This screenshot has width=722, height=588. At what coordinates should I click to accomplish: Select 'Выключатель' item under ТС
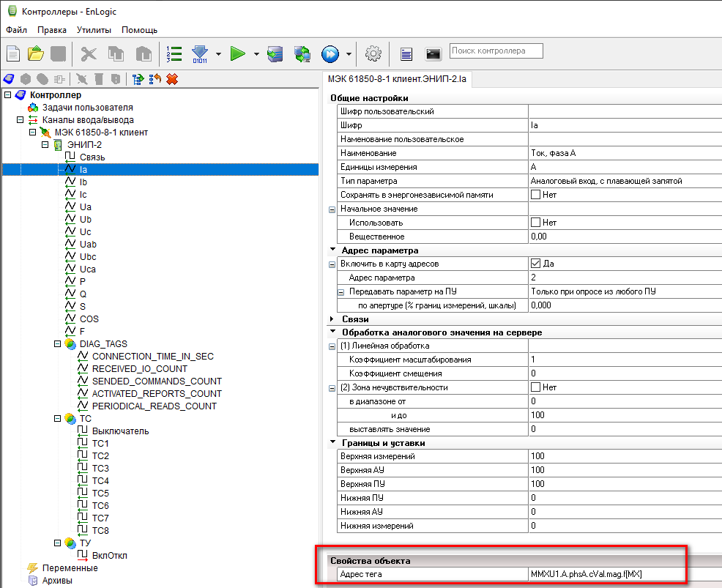click(120, 431)
